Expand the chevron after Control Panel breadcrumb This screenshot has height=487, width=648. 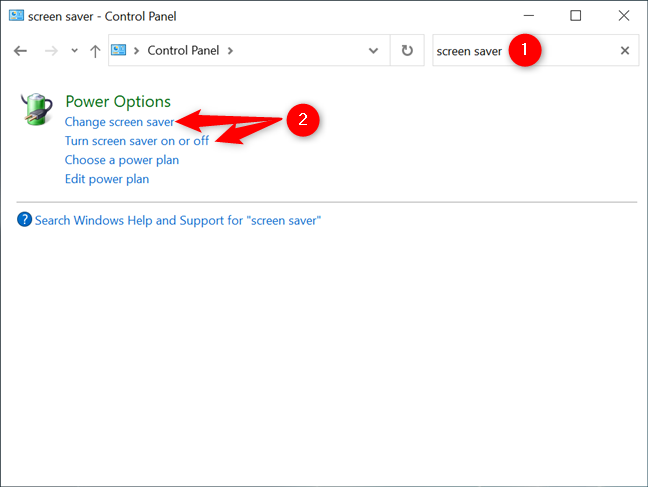(x=230, y=50)
